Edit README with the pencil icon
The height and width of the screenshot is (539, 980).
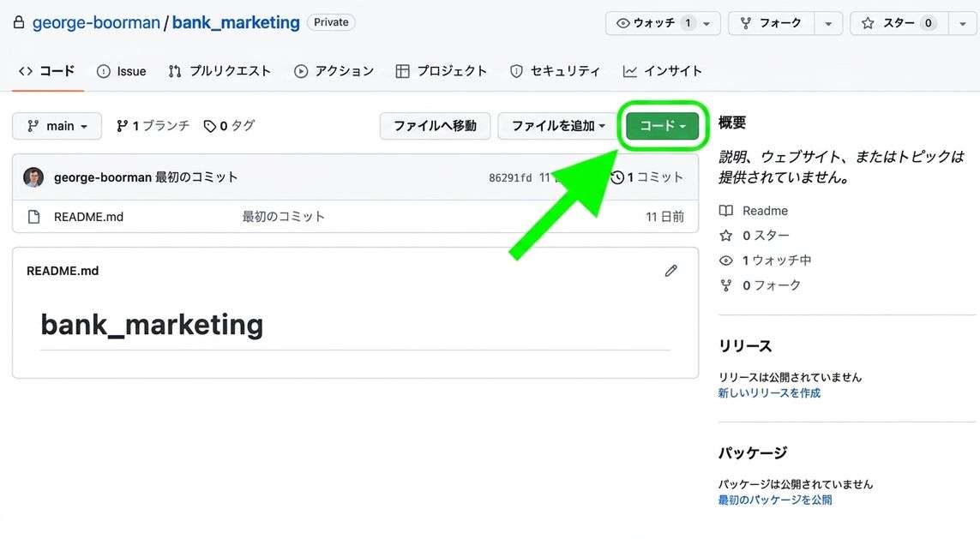tap(670, 271)
